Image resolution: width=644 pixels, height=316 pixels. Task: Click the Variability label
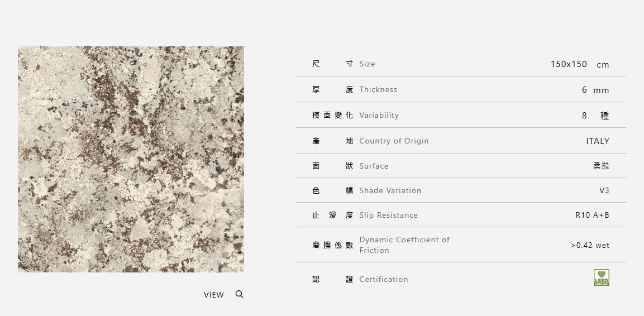379,115
